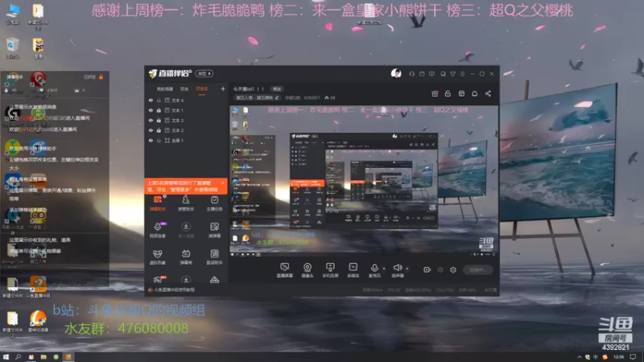644x362 pixels.
Task: Open the 弹幕助手 danmaku helper tool
Action: point(157,204)
